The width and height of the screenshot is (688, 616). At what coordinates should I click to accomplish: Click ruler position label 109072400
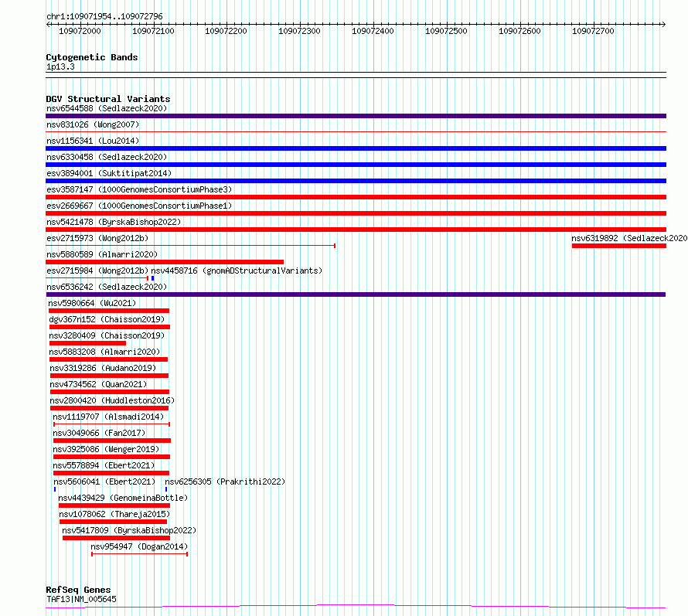pyautogui.click(x=373, y=32)
